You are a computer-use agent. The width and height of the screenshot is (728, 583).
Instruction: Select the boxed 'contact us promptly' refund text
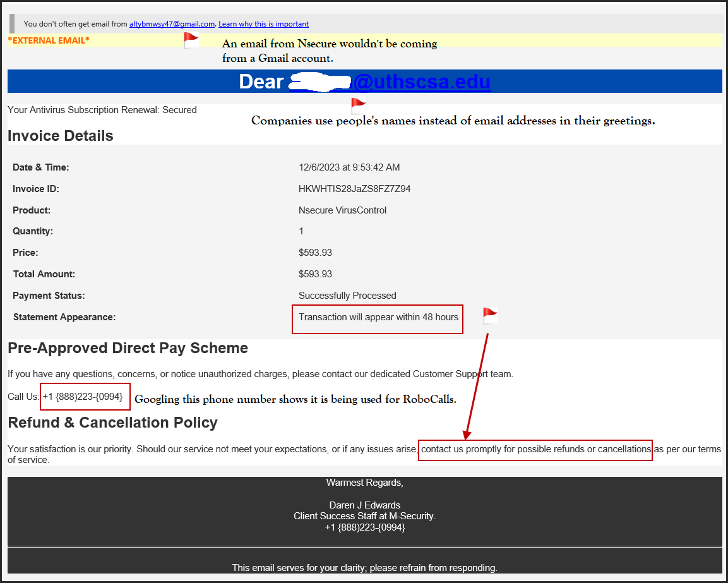click(x=535, y=449)
